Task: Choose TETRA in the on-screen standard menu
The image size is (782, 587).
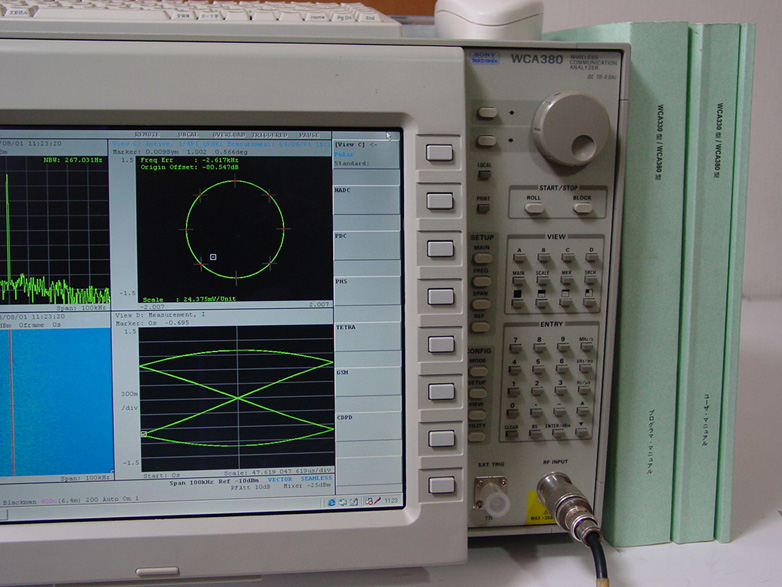Action: click(x=368, y=337)
